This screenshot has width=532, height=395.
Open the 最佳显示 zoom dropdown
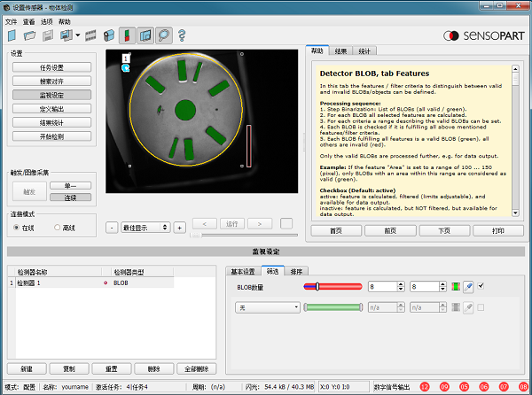click(145, 227)
